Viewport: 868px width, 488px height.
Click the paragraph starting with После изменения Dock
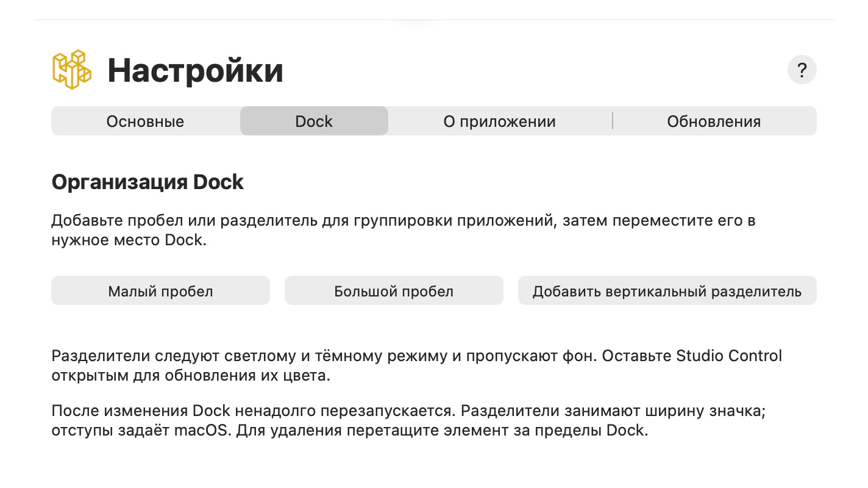pos(408,420)
